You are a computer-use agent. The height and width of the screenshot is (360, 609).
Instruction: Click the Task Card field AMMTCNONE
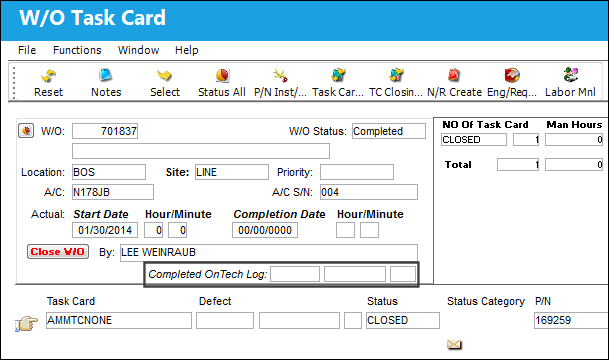tap(119, 320)
